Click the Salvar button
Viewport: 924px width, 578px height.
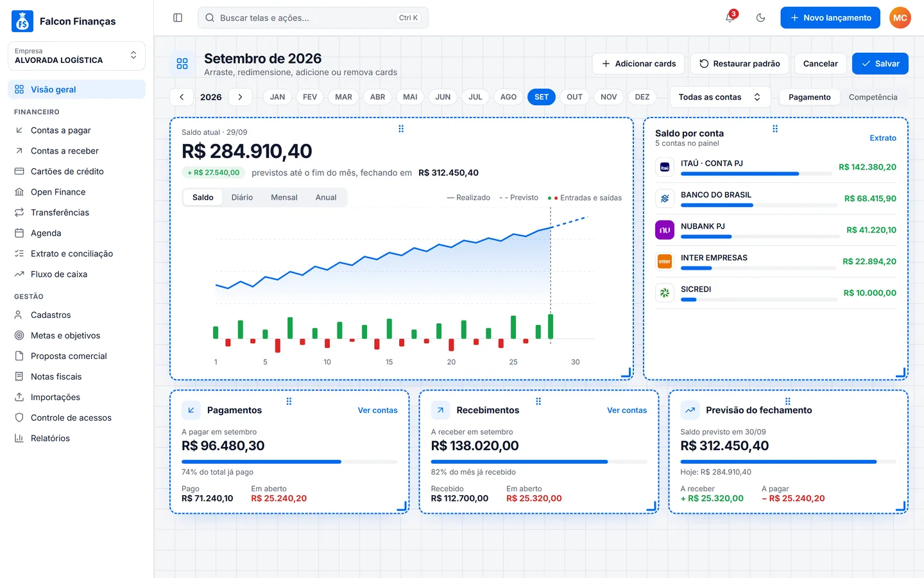tap(880, 64)
